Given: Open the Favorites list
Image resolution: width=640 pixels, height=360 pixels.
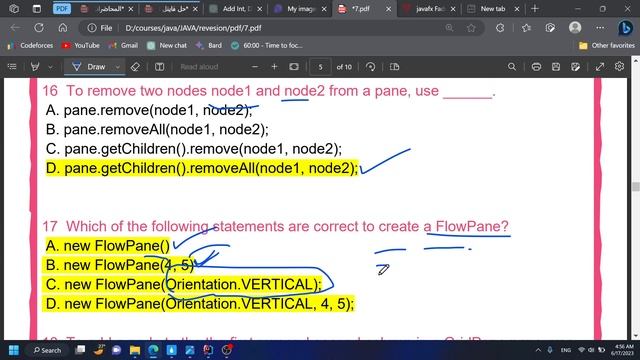Looking at the screenshot, I should pyautogui.click(x=526, y=28).
